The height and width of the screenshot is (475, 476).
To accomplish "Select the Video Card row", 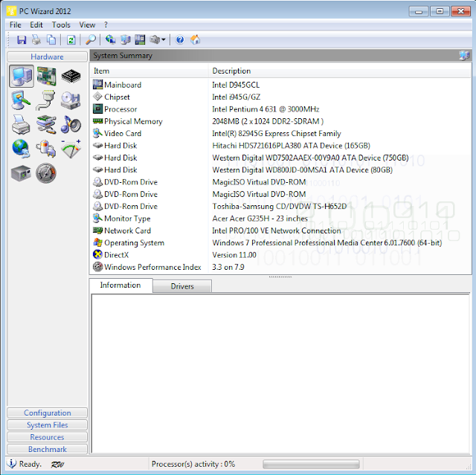I will click(x=280, y=134).
